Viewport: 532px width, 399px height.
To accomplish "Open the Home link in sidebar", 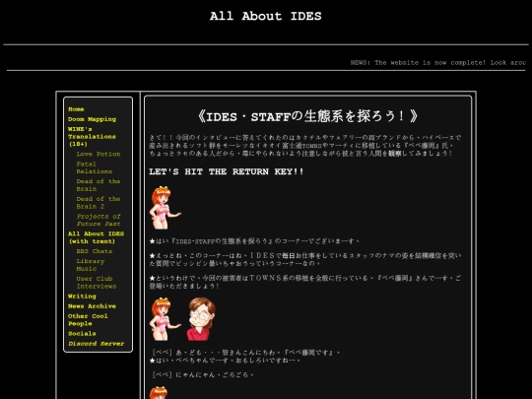I will coord(76,109).
